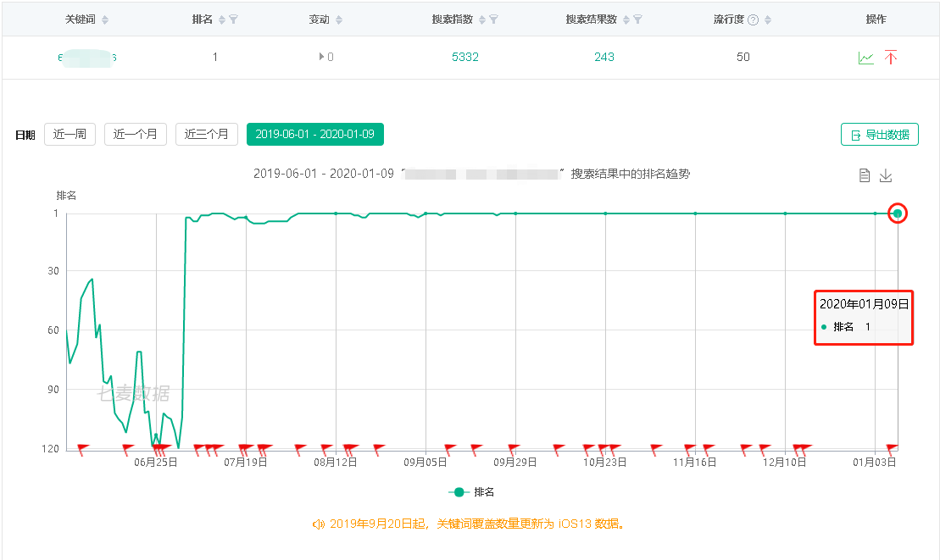940x560 pixels.
Task: Switch to the 近一周 date range
Action: point(69,134)
